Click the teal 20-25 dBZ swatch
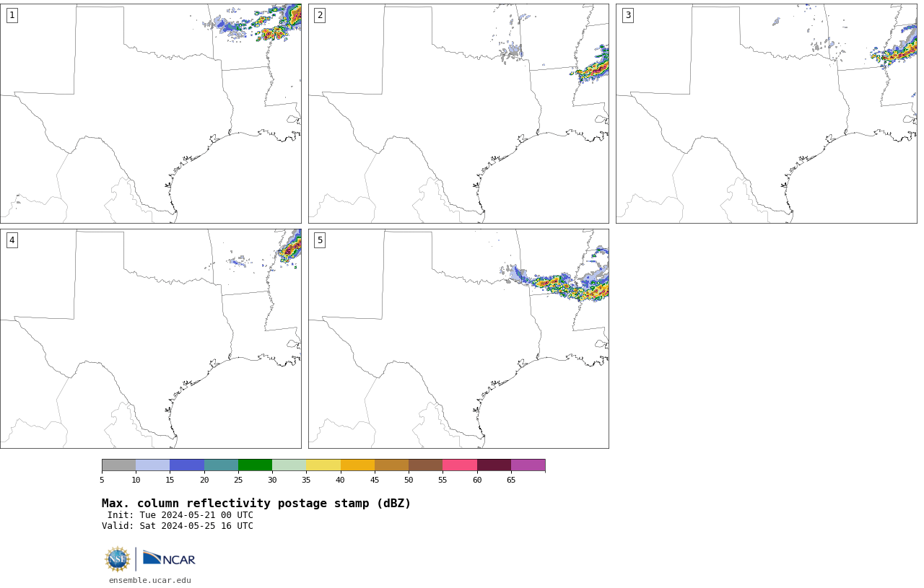Image resolution: width=924 pixels, height=588 pixels. coord(221,465)
